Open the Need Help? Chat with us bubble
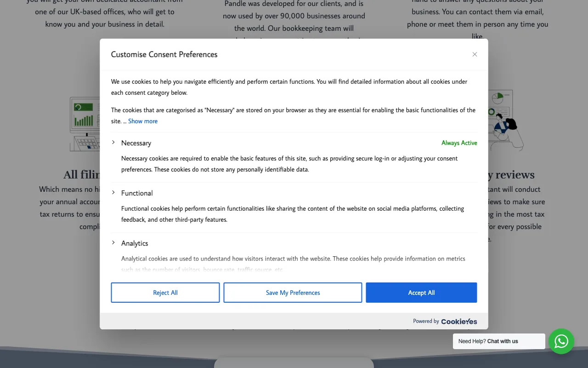Image resolution: width=588 pixels, height=368 pixels. pos(498,341)
